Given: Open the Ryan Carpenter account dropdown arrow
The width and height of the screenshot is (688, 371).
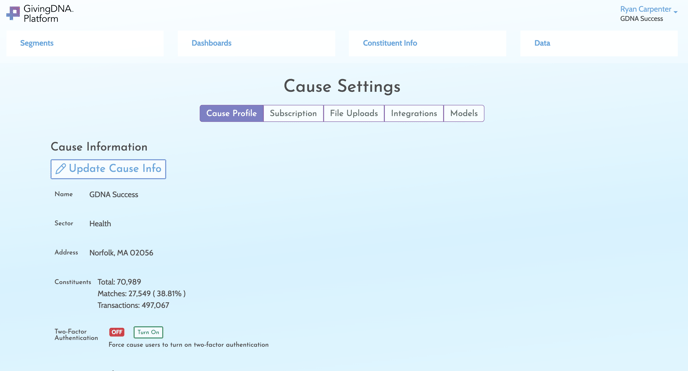Looking at the screenshot, I should [675, 11].
